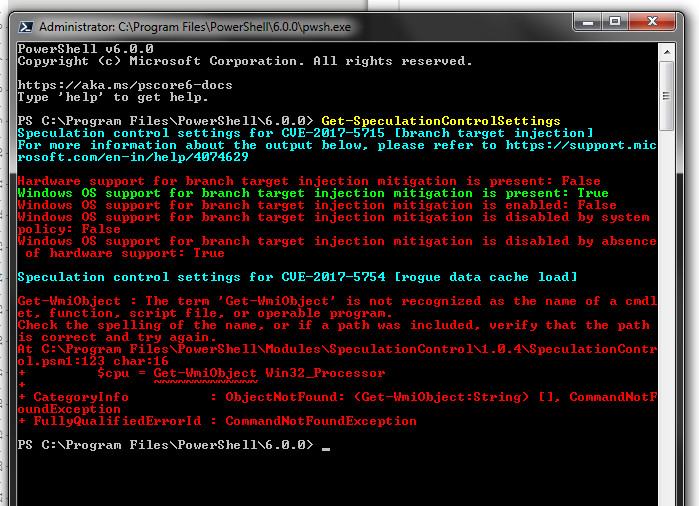Click 'Check the spelling of the name' line

[333, 325]
